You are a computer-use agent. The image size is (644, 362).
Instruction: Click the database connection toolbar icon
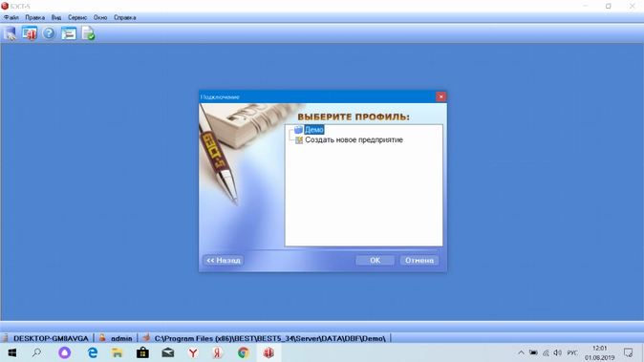click(x=10, y=33)
